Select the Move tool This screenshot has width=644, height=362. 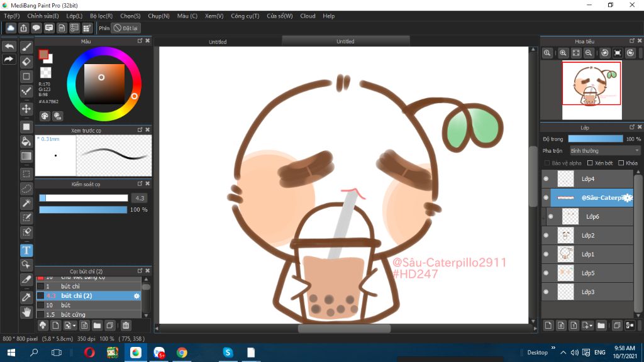coord(26,109)
